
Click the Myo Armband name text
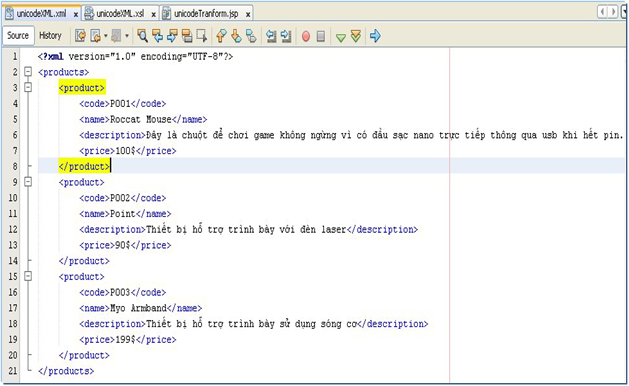(x=138, y=308)
